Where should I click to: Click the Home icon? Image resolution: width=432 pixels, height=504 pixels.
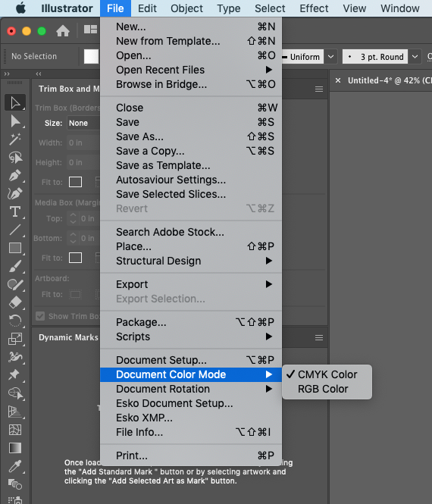(63, 31)
